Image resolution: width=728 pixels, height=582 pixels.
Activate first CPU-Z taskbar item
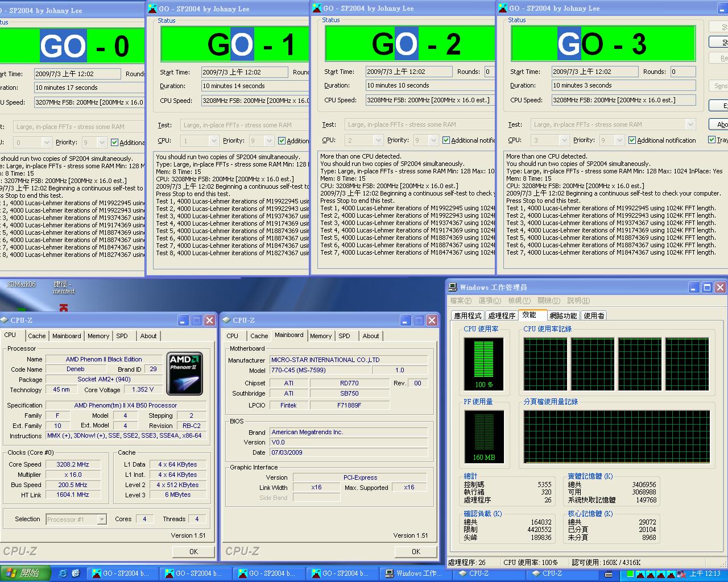tap(488, 573)
